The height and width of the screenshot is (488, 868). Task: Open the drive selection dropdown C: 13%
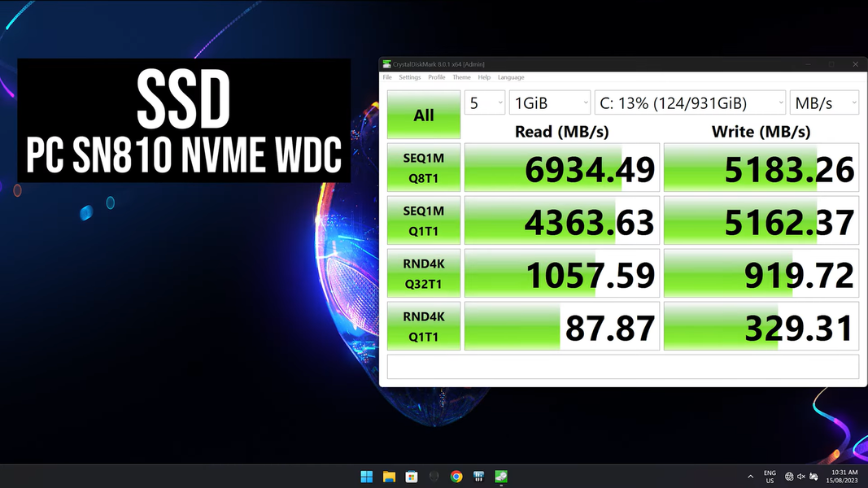[x=690, y=103]
